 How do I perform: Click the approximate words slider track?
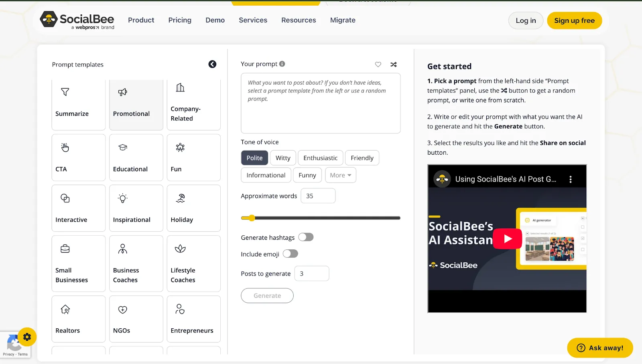[x=321, y=218]
